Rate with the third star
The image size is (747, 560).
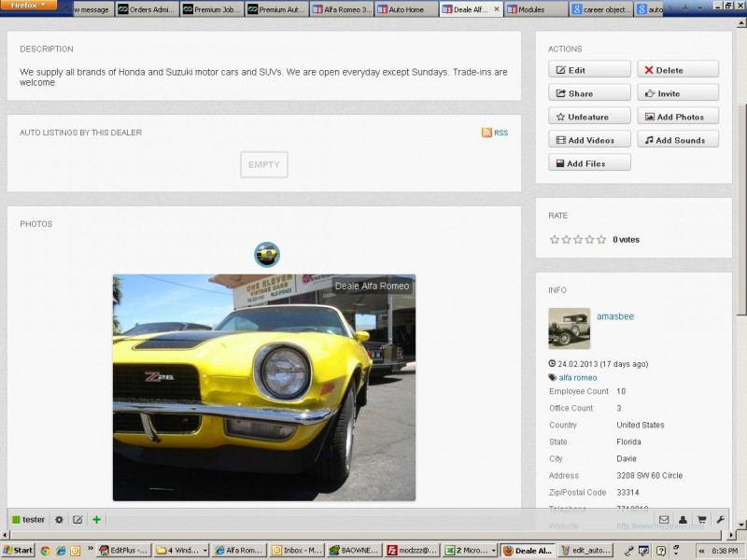click(x=578, y=239)
